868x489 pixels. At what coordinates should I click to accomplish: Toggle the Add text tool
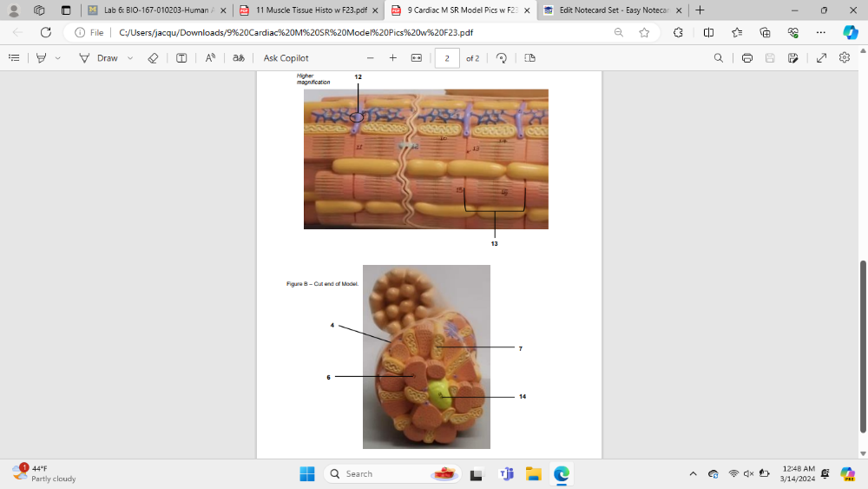click(181, 58)
